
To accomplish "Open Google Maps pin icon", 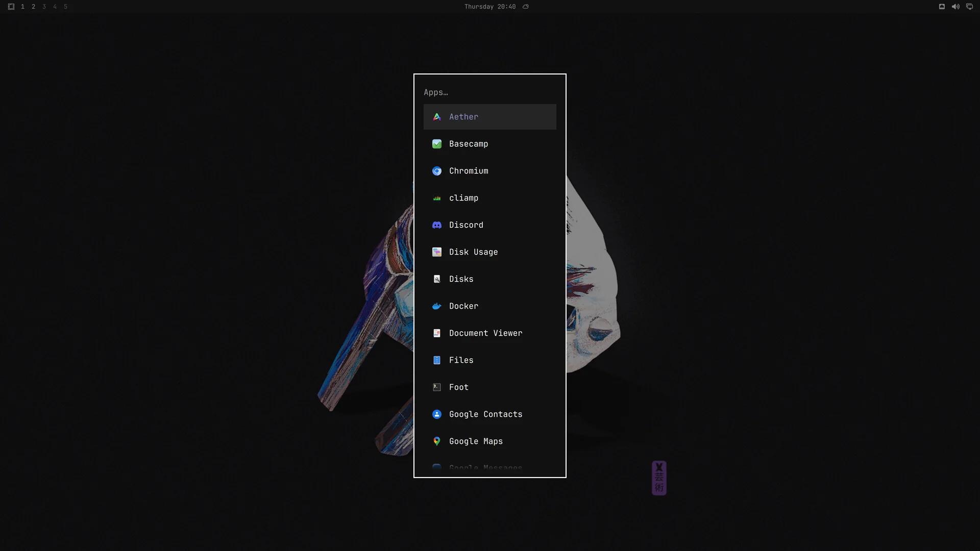I will click(x=437, y=441).
